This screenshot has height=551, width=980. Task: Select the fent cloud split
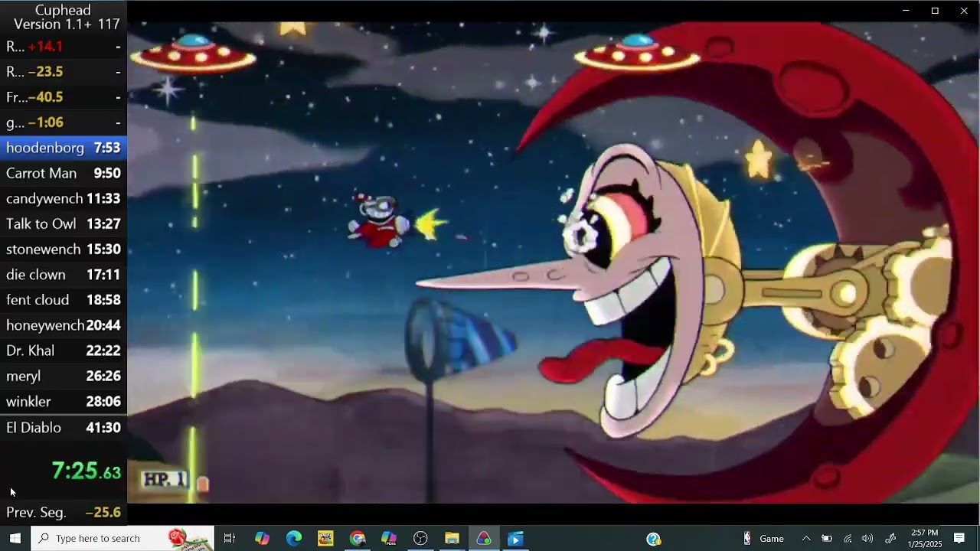(64, 299)
